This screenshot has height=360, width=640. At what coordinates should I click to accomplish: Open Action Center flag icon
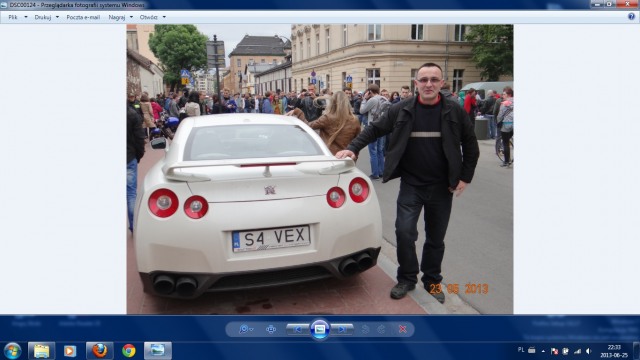coord(554,351)
